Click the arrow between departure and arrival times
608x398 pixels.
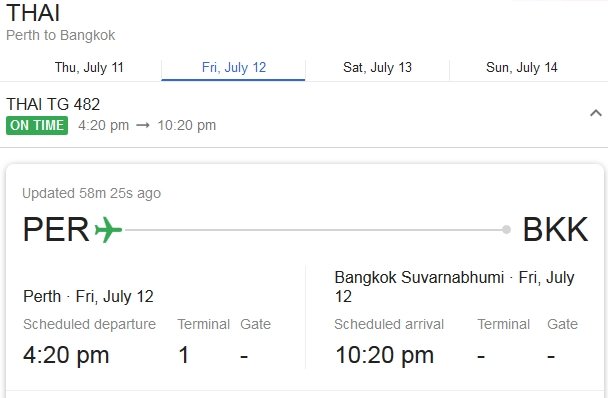(143, 125)
